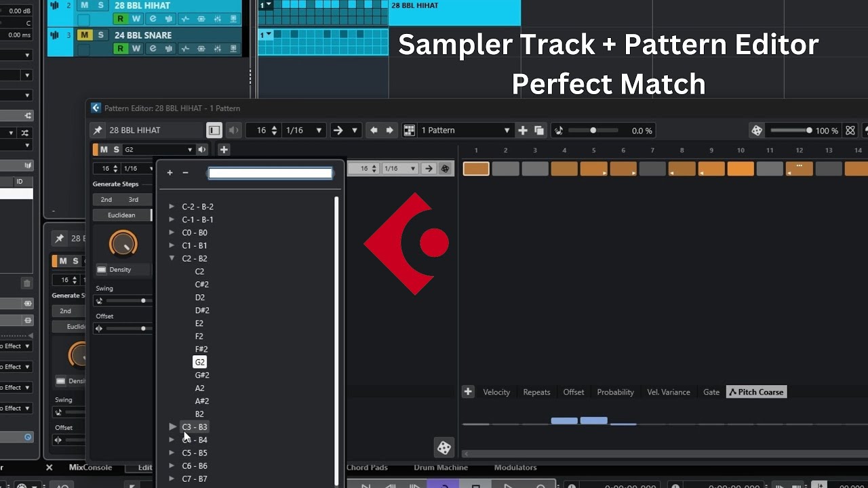Viewport: 868px width, 488px height.
Task: Open the Probability parameter tab
Action: tap(615, 392)
